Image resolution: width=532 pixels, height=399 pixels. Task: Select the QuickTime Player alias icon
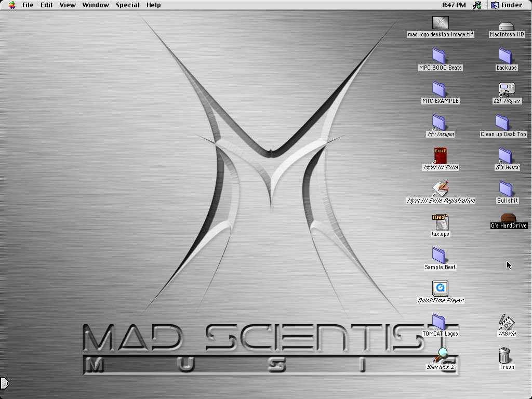pyautogui.click(x=440, y=288)
